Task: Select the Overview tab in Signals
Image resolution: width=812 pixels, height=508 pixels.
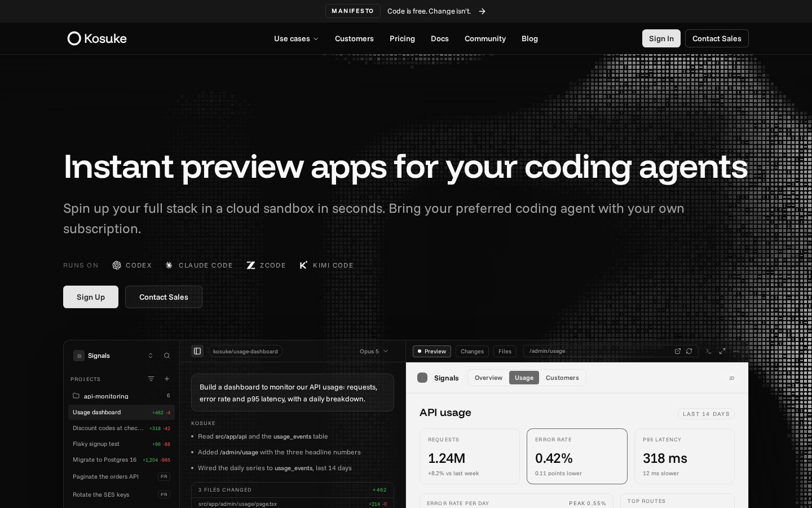Action: 488,378
